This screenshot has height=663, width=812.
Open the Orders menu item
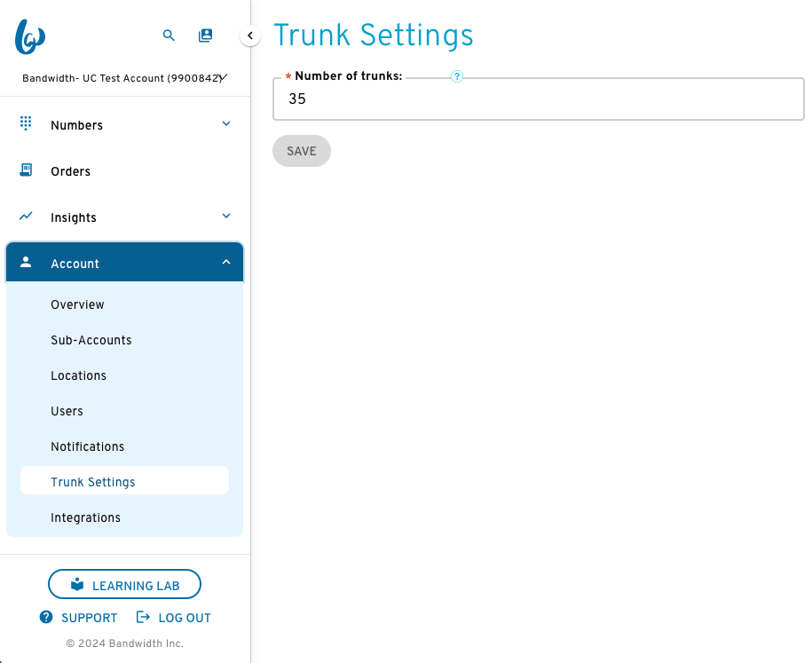tap(124, 171)
